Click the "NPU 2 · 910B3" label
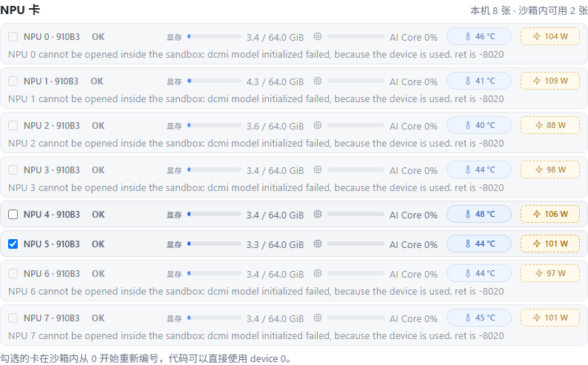588x365 pixels. [52, 126]
